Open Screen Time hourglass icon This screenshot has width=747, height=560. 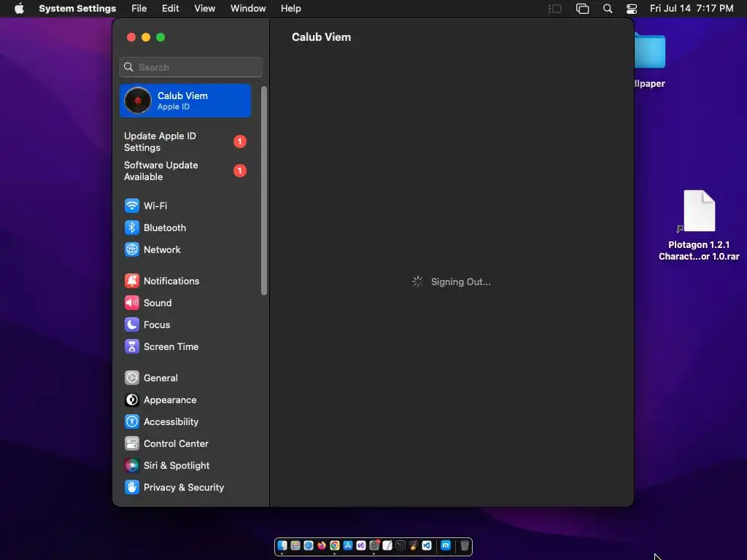[x=132, y=346]
